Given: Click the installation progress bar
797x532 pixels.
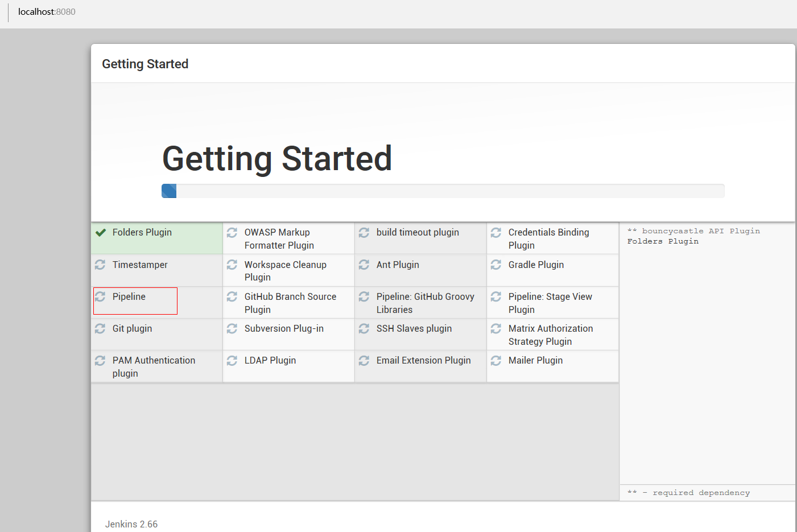Looking at the screenshot, I should coord(443,191).
